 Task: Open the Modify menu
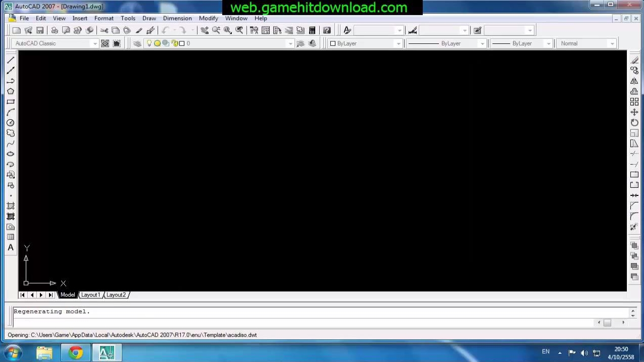click(209, 18)
